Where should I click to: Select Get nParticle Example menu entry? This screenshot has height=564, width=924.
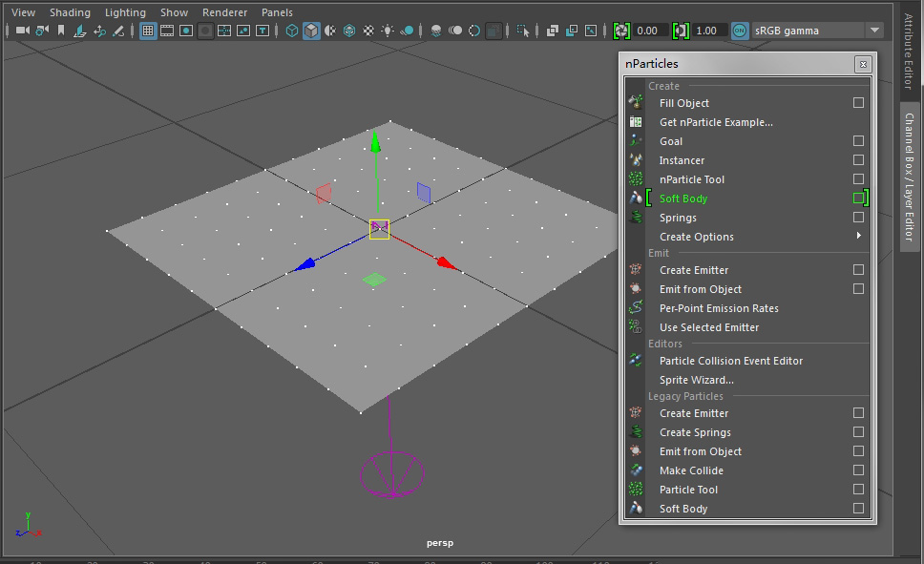[716, 122]
